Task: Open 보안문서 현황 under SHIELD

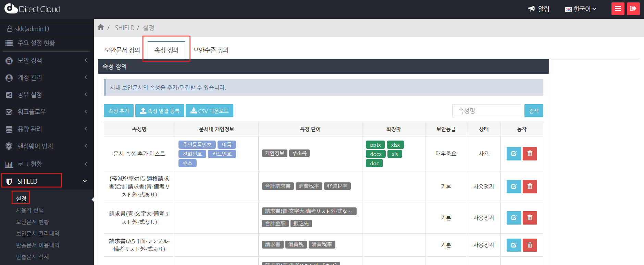Action: pos(33,222)
